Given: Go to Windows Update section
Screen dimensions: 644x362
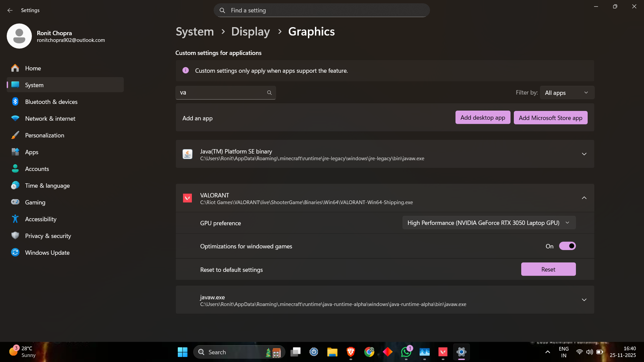Looking at the screenshot, I should point(47,252).
